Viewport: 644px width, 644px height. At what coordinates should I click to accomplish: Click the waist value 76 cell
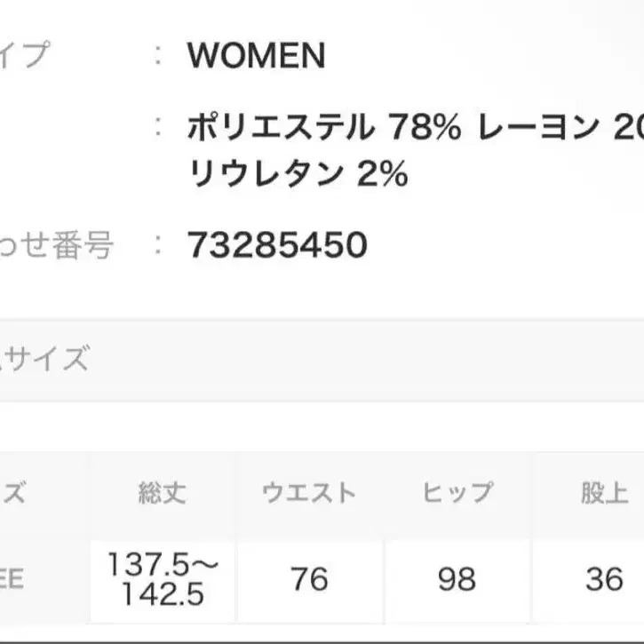pos(309,580)
